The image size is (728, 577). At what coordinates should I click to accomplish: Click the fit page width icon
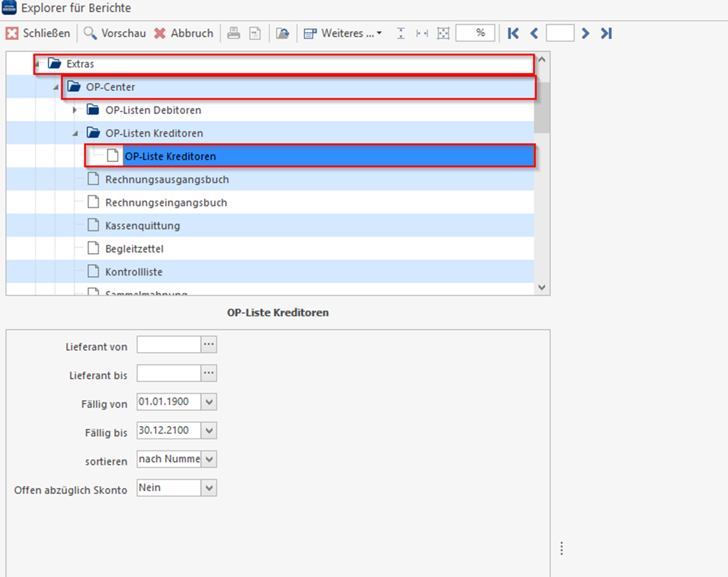(x=422, y=33)
